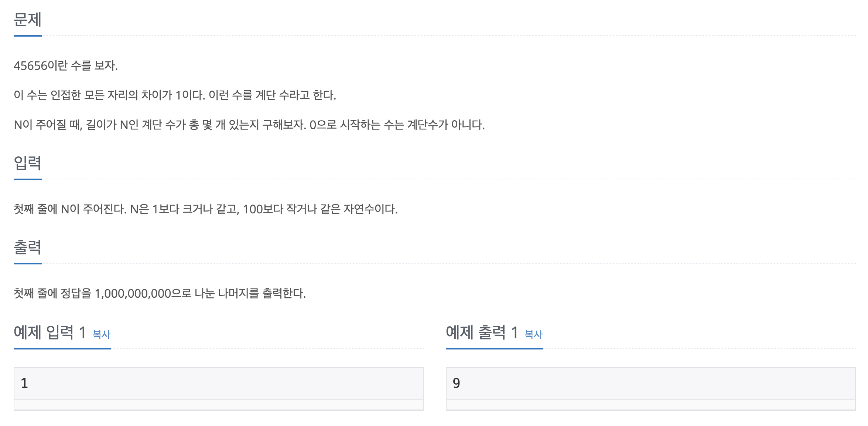Click the number 1,000,000,000 in output description

click(x=133, y=294)
